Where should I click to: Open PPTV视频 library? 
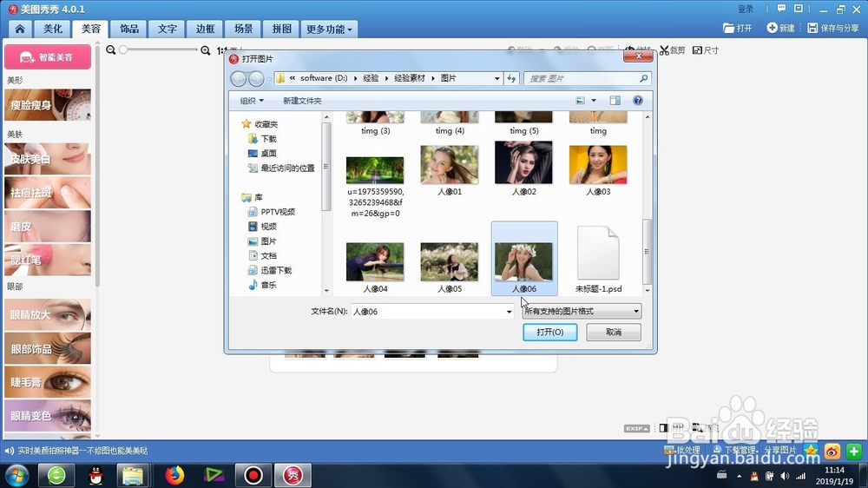click(x=278, y=212)
